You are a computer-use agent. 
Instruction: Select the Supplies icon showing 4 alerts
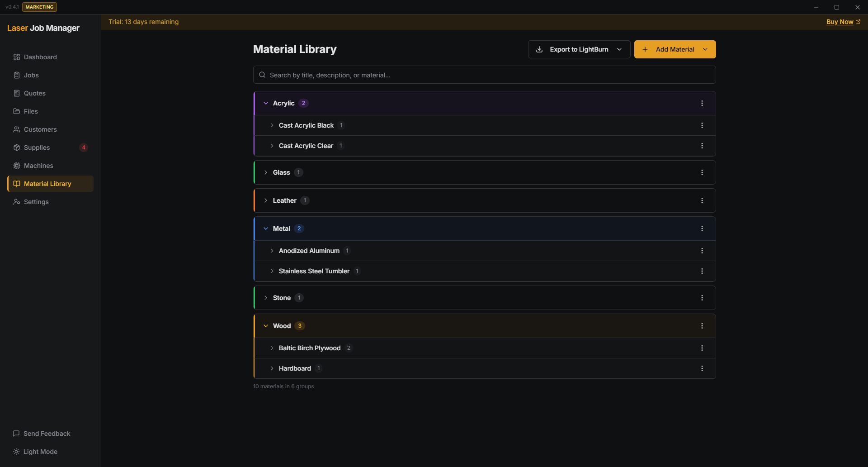pyautogui.click(x=17, y=148)
